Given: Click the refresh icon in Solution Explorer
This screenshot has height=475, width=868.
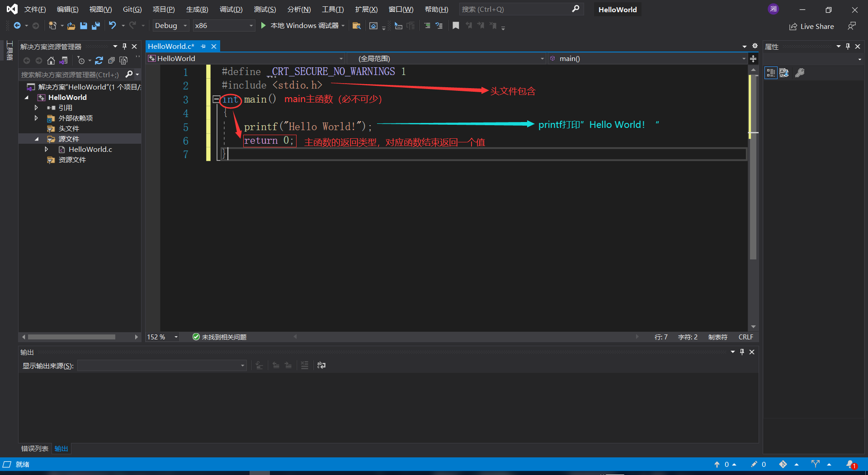Looking at the screenshot, I should tap(99, 61).
